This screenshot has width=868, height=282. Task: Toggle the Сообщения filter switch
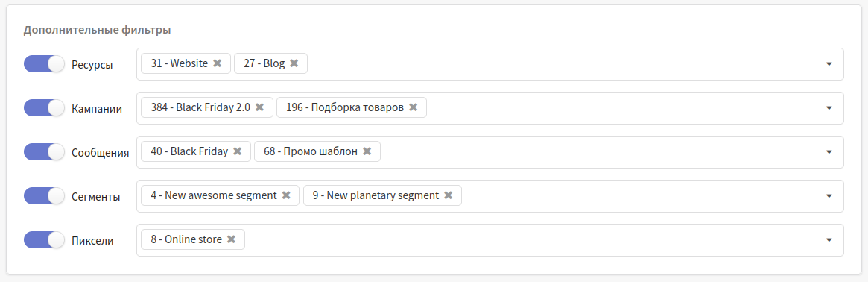point(44,151)
